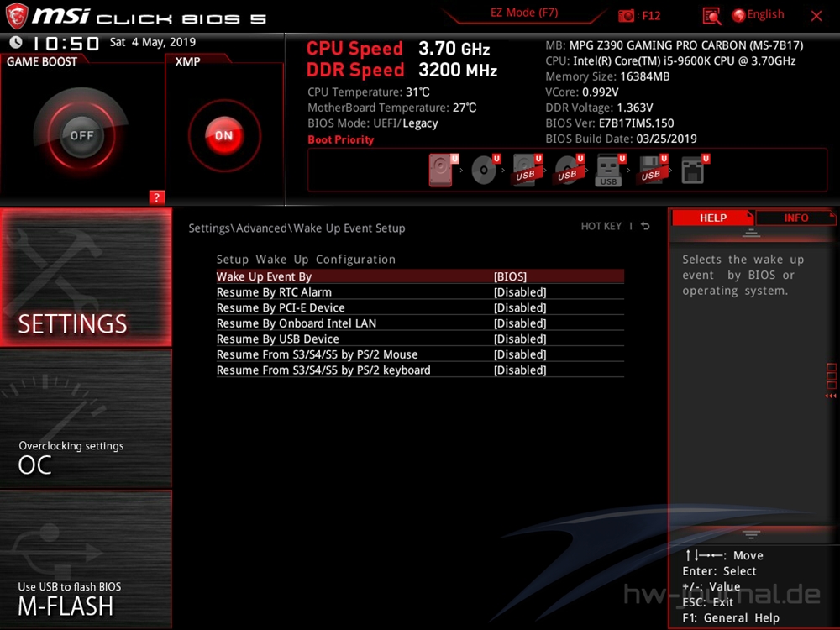Click the DDR Speed 3200 MHz readout

click(402, 71)
